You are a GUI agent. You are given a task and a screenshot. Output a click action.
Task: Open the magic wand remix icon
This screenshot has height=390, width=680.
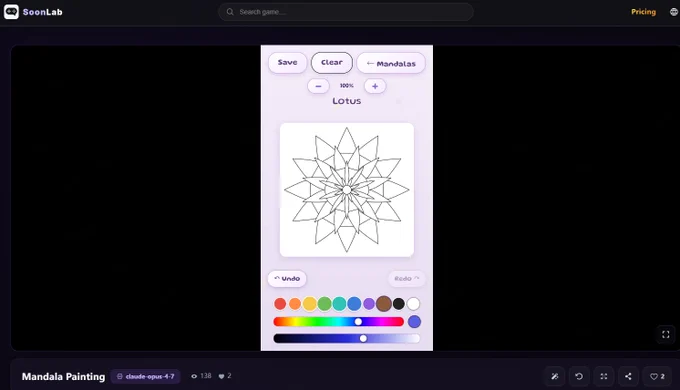[555, 377]
